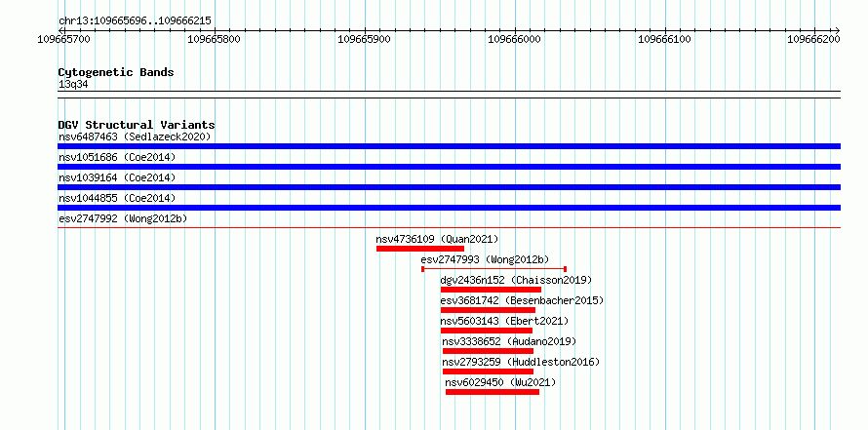Click the nsv6487463 (Sedlazeck2020) variant label
The height and width of the screenshot is (430, 868).
135,137
